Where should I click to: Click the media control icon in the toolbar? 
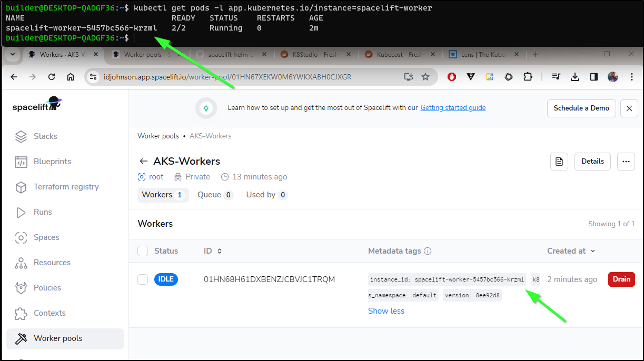(x=556, y=77)
